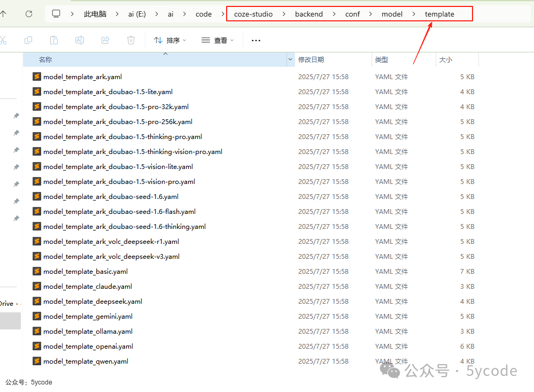Select the icon of model_template_ark_doubao-seed-1.6-flash.yaml
The width and height of the screenshot is (534, 392).
point(37,211)
